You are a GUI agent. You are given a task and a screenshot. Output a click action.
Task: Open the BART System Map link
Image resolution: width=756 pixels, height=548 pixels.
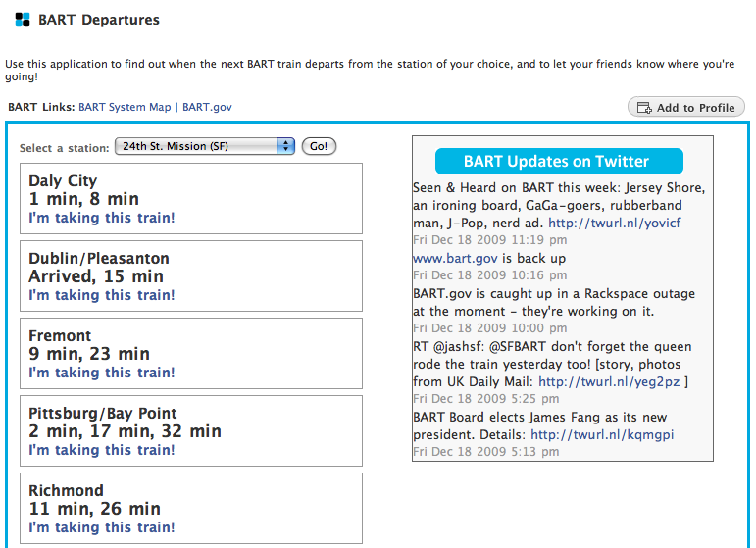point(125,107)
